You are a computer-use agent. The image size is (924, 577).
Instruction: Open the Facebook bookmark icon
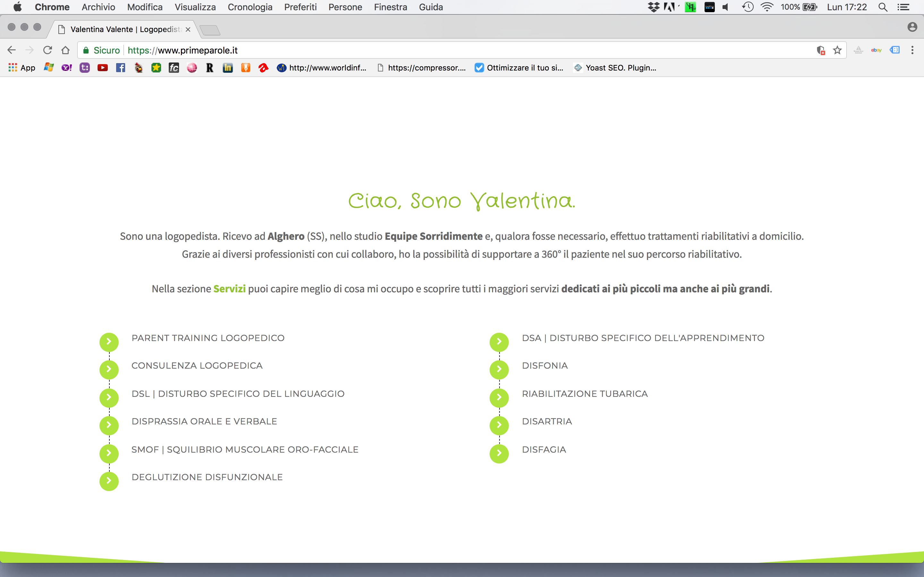121,68
